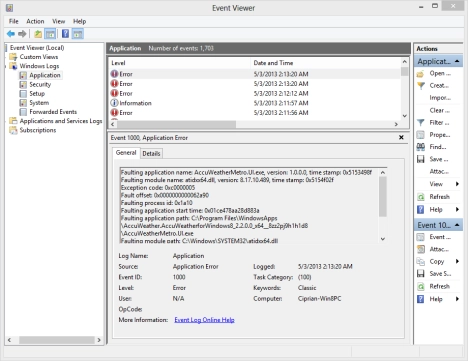Screen dimensions: 468x361
Task: Select the Error event at 2:11:56 AM
Action: coord(255,113)
